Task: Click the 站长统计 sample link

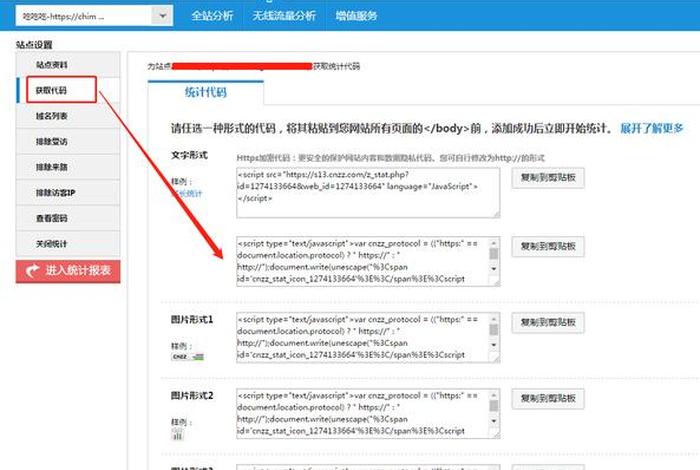Action: coord(188,193)
